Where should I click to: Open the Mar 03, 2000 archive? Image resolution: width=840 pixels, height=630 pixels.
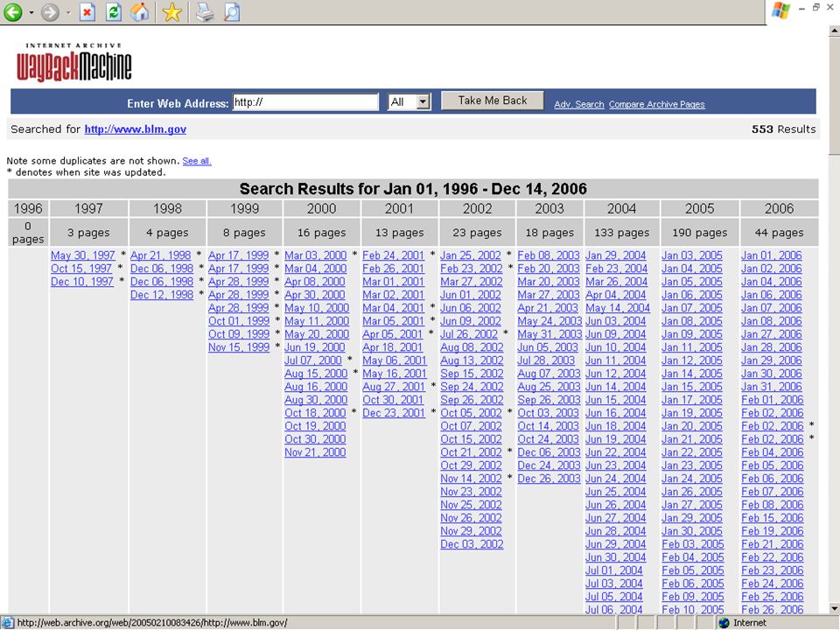pos(316,255)
